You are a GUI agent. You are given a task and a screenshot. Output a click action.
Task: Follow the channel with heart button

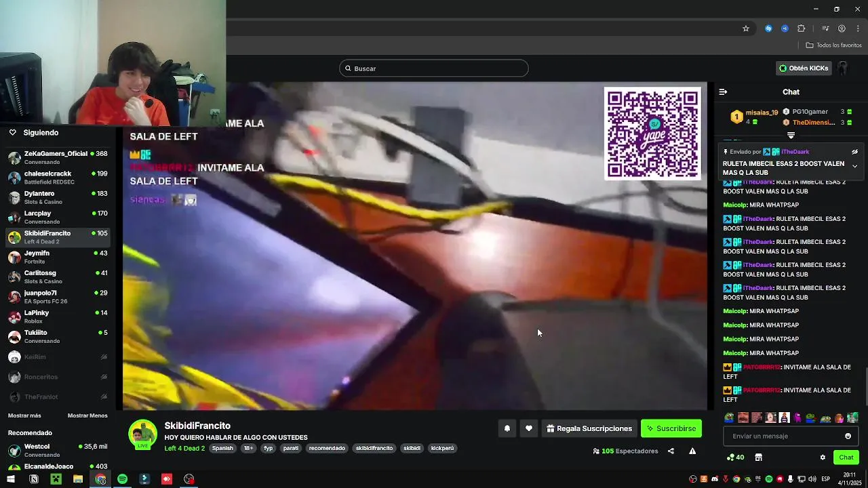(529, 428)
